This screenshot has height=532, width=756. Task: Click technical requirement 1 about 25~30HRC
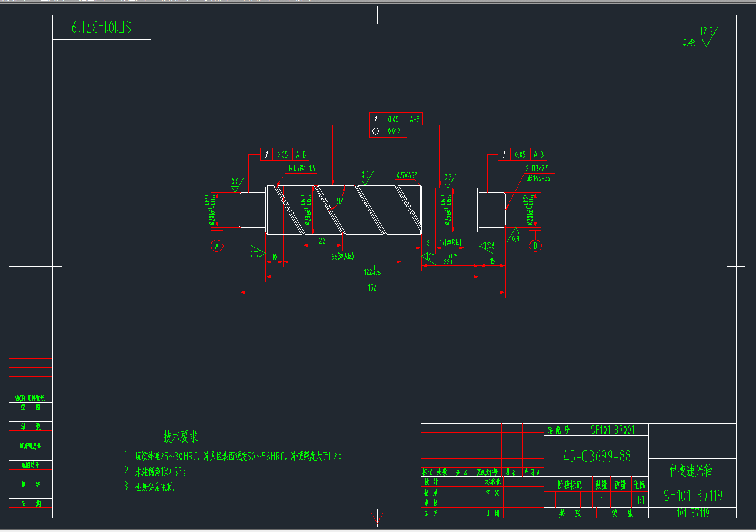click(233, 456)
